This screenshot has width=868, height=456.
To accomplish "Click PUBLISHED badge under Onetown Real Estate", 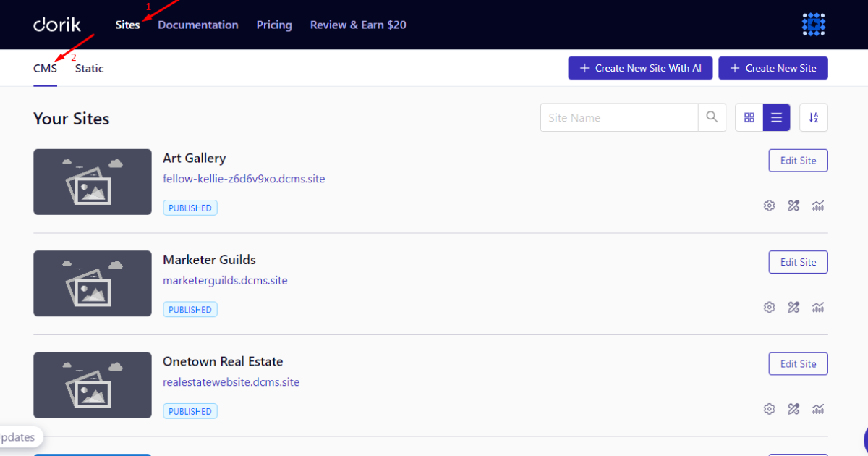I will (x=190, y=411).
